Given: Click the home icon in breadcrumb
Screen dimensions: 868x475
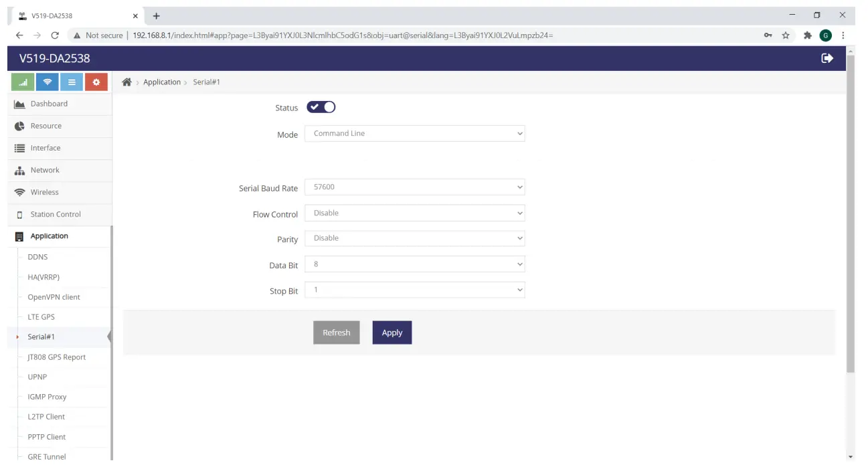Looking at the screenshot, I should (x=126, y=82).
